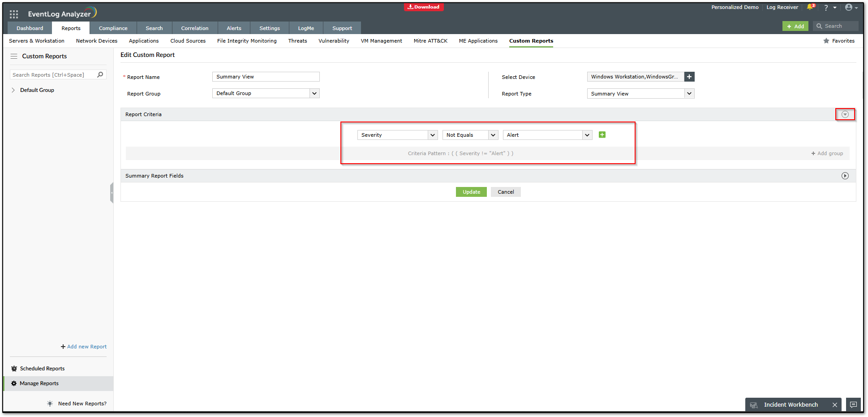The image size is (868, 417).
Task: Open the chat feedback icon
Action: (x=854, y=404)
